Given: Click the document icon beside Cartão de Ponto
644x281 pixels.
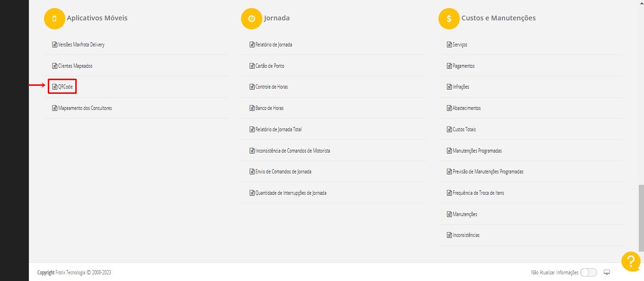Looking at the screenshot, I should 252,66.
